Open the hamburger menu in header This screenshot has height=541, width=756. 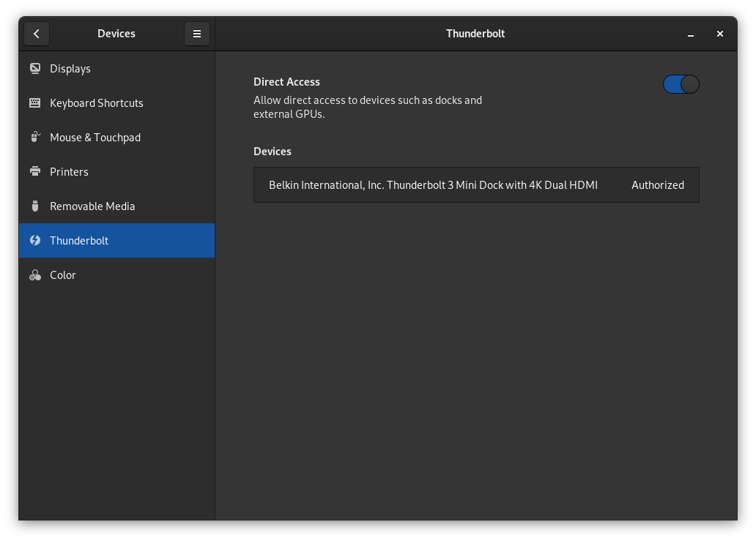click(x=197, y=34)
